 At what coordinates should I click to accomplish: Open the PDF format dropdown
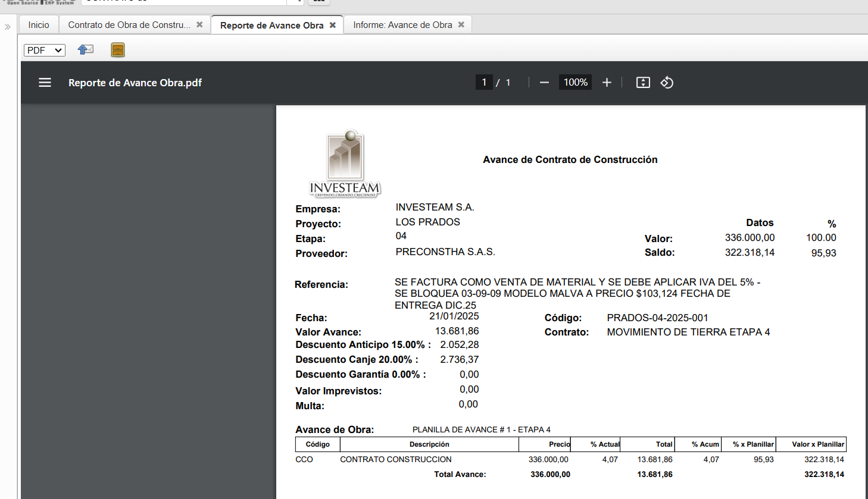[45, 51]
